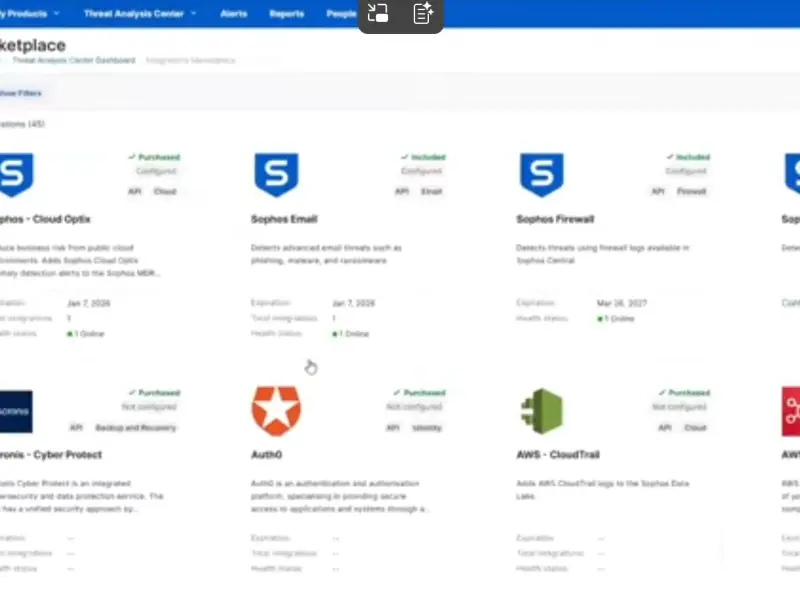Click the Sophos Firewall card title
This screenshot has height=600, width=800.
point(555,219)
